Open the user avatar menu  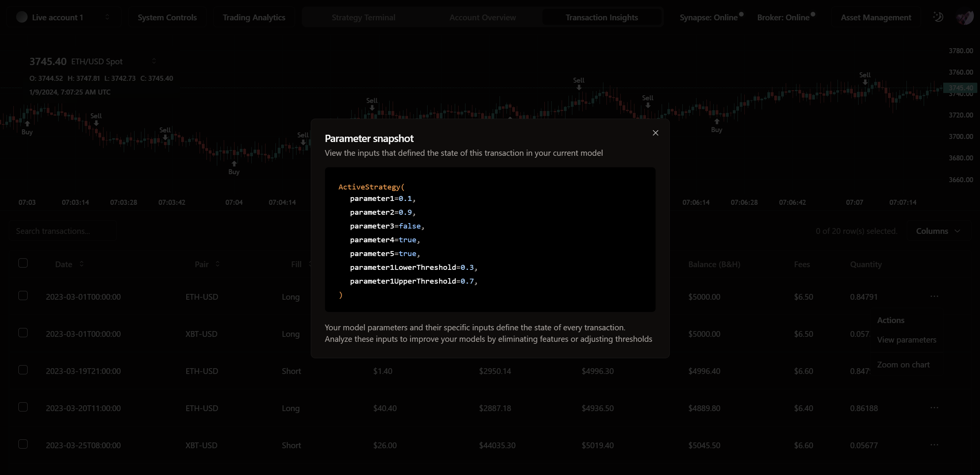point(964,17)
